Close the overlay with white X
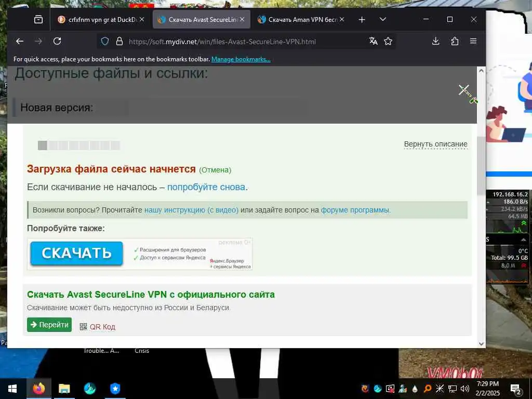532x399 pixels. (464, 90)
